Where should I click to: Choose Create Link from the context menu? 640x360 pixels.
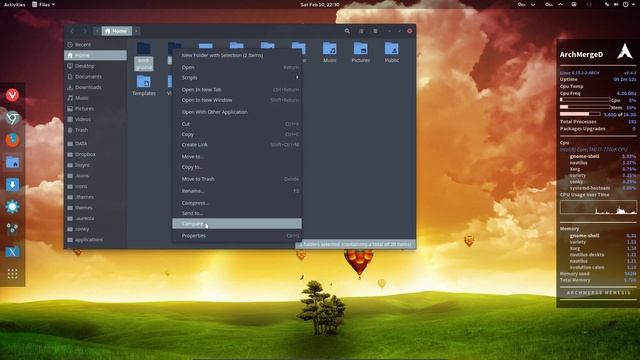[237, 144]
